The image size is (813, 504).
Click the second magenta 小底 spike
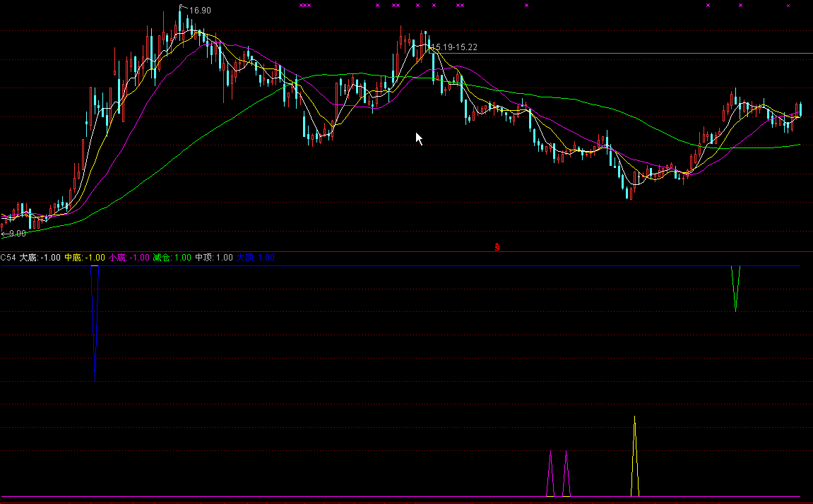tap(566, 474)
